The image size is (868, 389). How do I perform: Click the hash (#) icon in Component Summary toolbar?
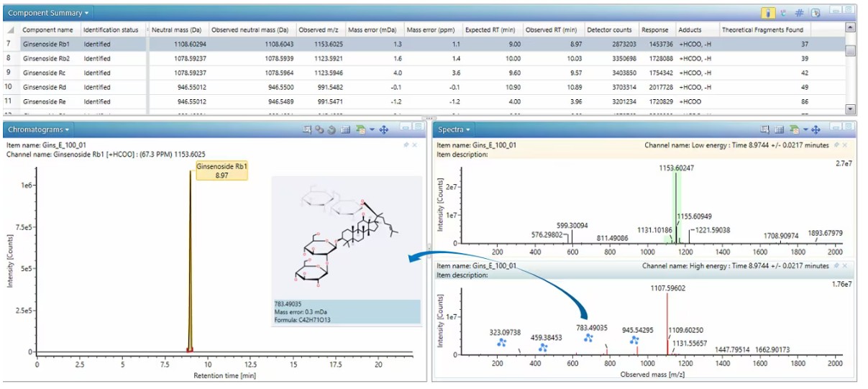[799, 13]
